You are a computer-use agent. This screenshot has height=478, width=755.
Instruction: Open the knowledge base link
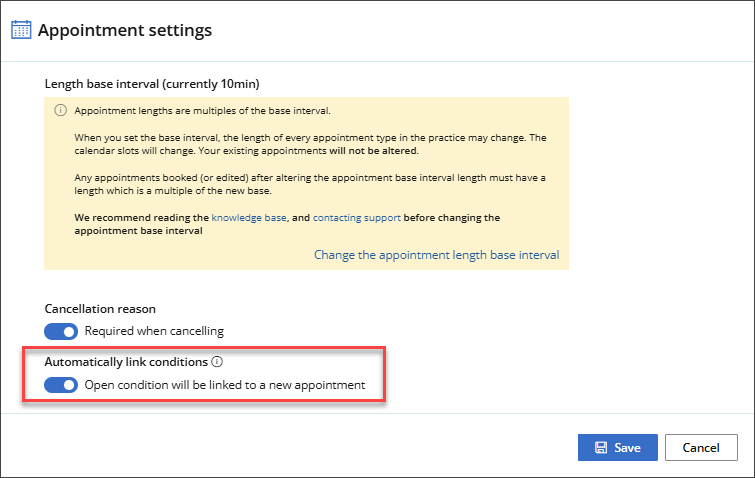249,218
